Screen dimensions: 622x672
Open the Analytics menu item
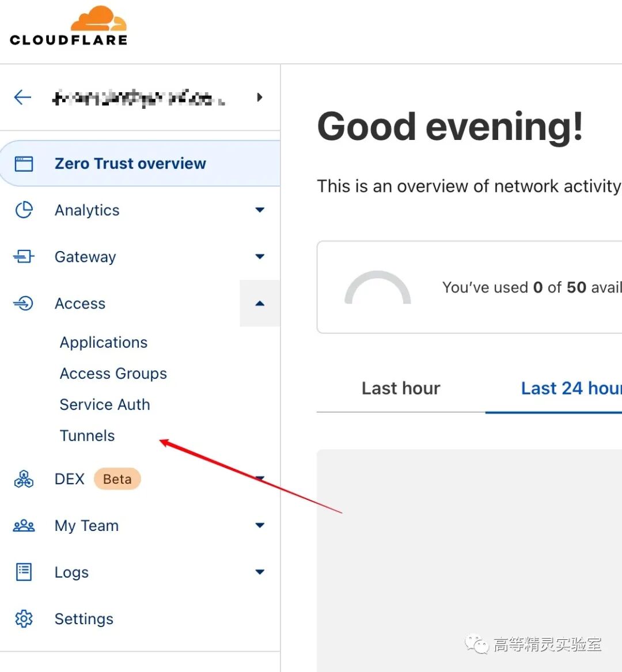click(x=87, y=210)
